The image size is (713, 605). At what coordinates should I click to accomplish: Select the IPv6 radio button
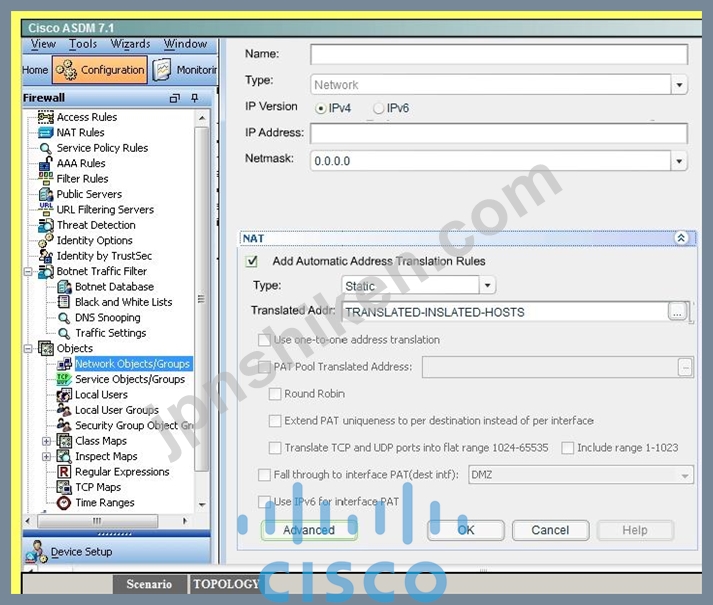point(378,108)
